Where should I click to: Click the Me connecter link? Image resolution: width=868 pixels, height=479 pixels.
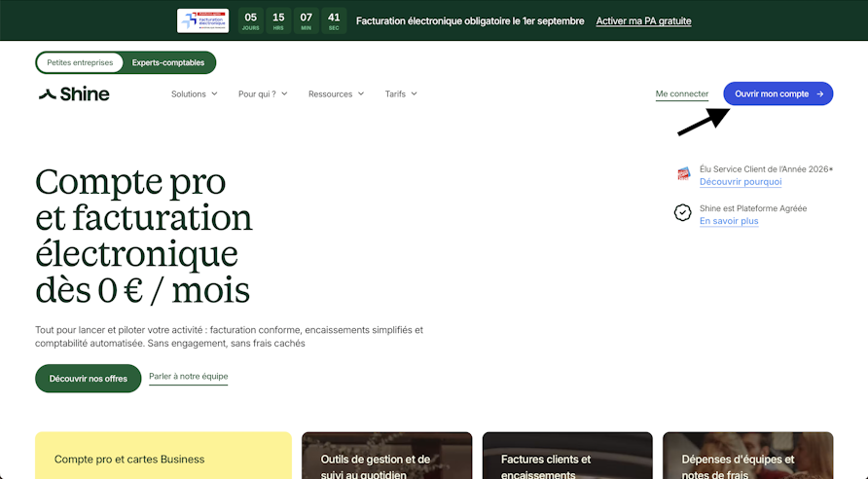click(x=682, y=94)
